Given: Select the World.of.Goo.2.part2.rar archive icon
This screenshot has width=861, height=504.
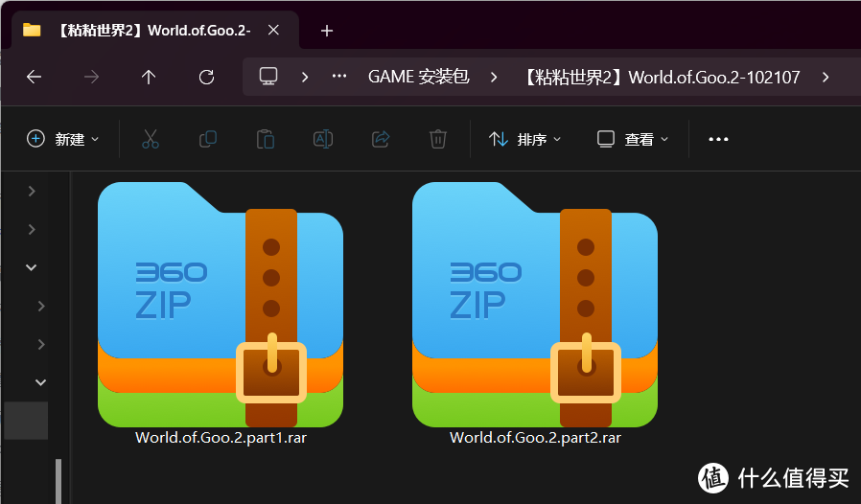Looking at the screenshot, I should pos(535,305).
